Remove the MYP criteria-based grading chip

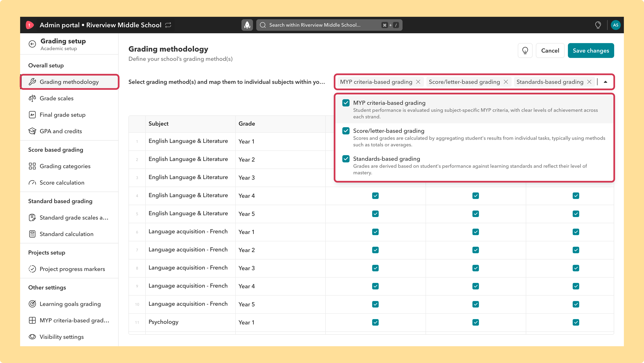418,82
